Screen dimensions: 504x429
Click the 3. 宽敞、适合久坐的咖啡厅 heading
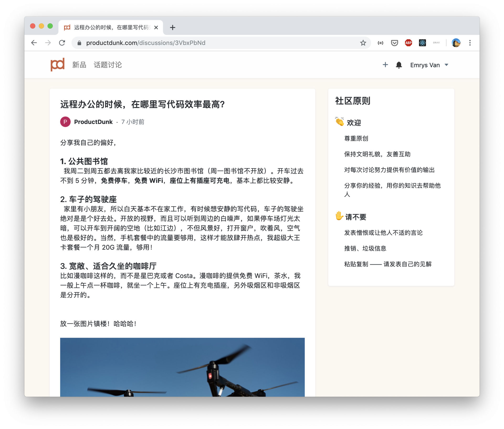pyautogui.click(x=108, y=266)
